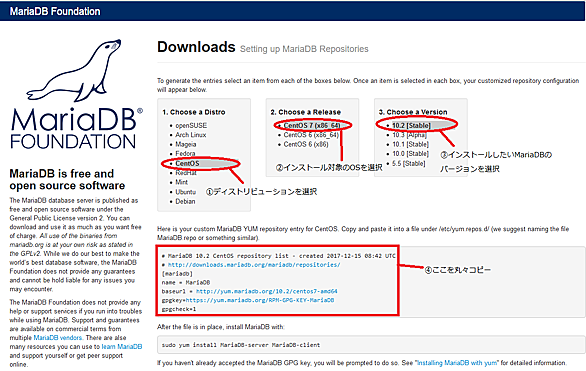Open downloads.mariadb.org repositories link
Image resolution: width=586 pixels, height=371 pixels.
254,265
